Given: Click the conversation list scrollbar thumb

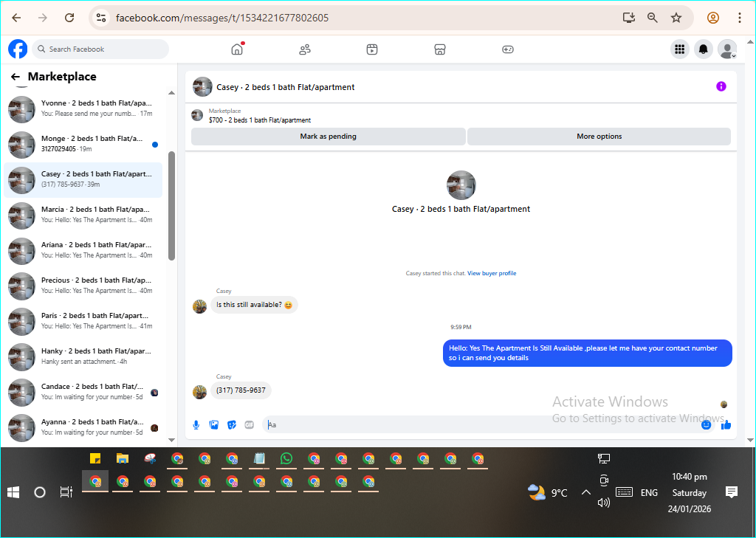Looking at the screenshot, I should pos(171,206).
